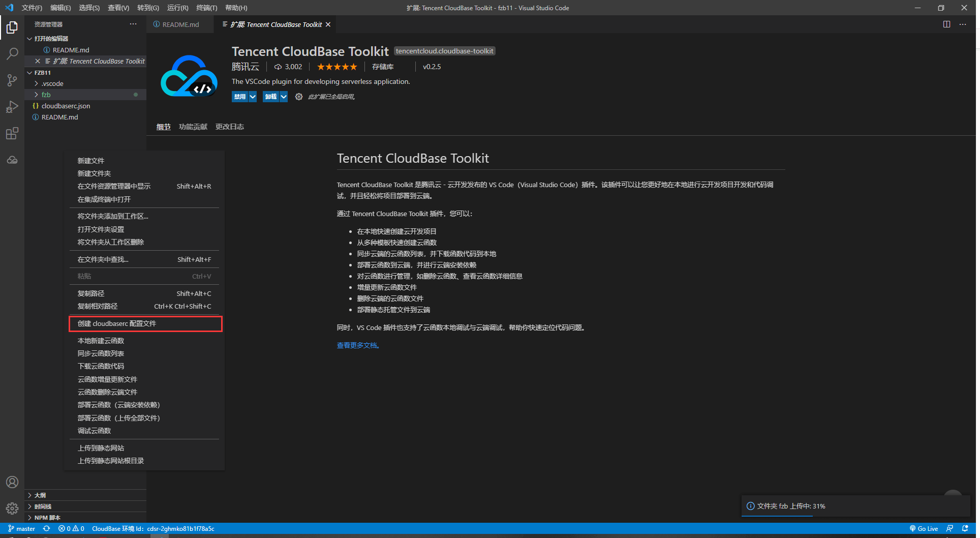Image resolution: width=980 pixels, height=538 pixels.
Task: Open extension settings gear icon
Action: pos(299,97)
